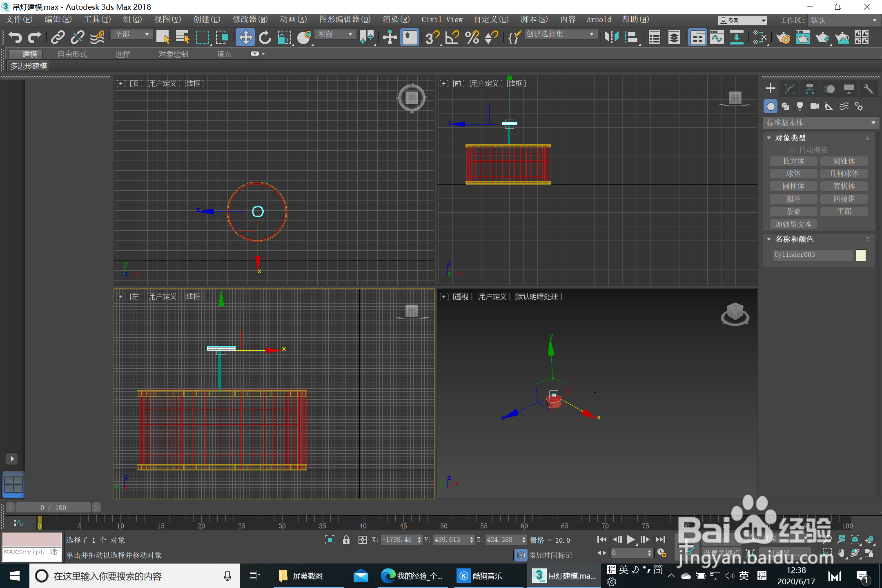
Task: Click the Undo arrow icon
Action: pos(15,37)
